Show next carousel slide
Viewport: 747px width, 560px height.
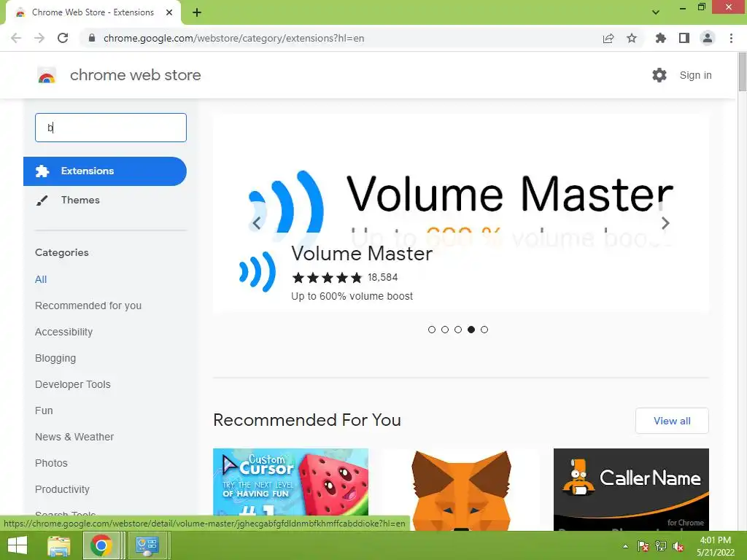click(665, 223)
